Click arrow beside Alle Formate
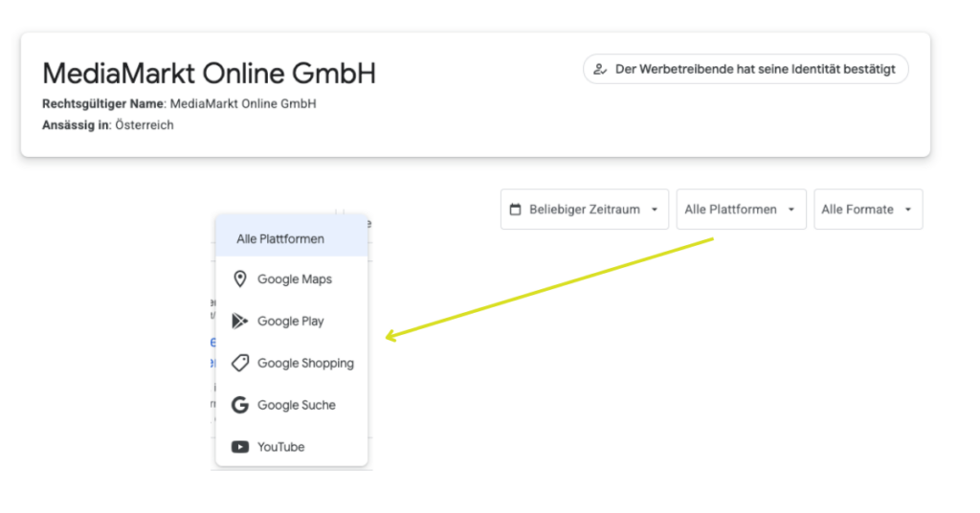 pyautogui.click(x=908, y=210)
